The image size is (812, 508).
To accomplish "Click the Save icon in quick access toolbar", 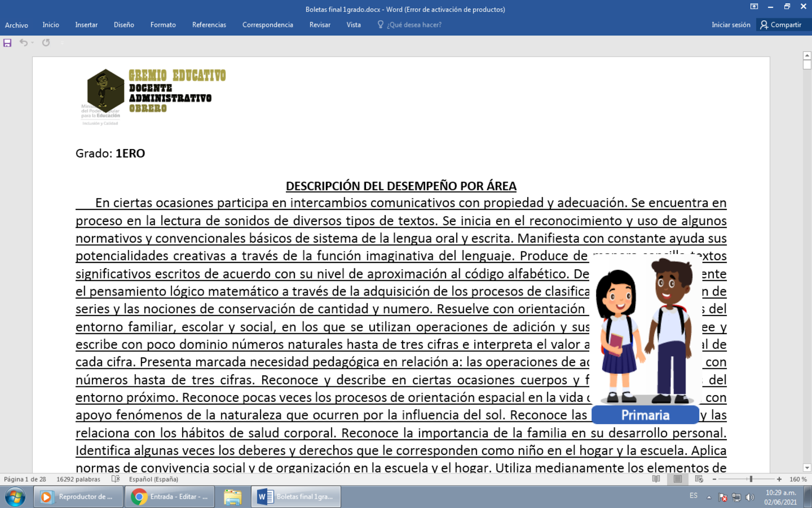I will pyautogui.click(x=7, y=43).
